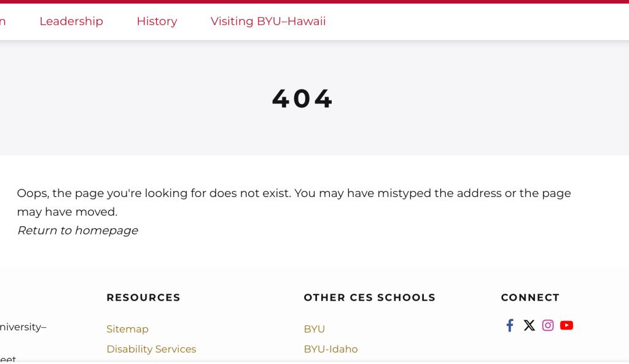Click the Return to homepage link
Image resolution: width=629 pixels, height=364 pixels.
(77, 231)
